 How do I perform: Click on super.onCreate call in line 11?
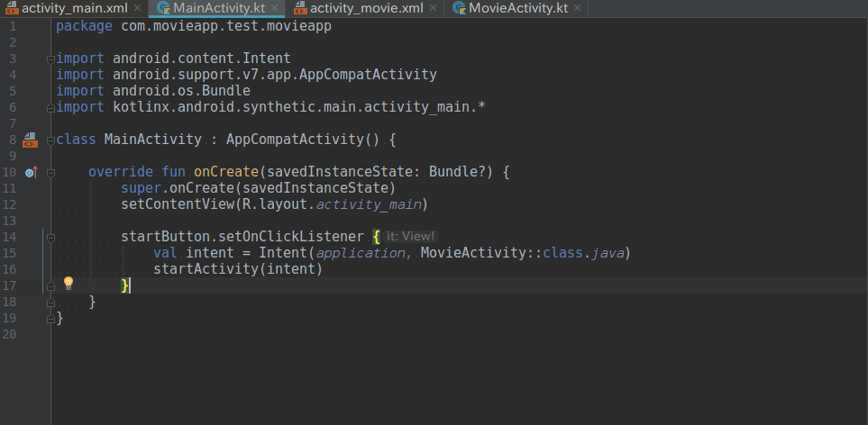click(x=259, y=188)
